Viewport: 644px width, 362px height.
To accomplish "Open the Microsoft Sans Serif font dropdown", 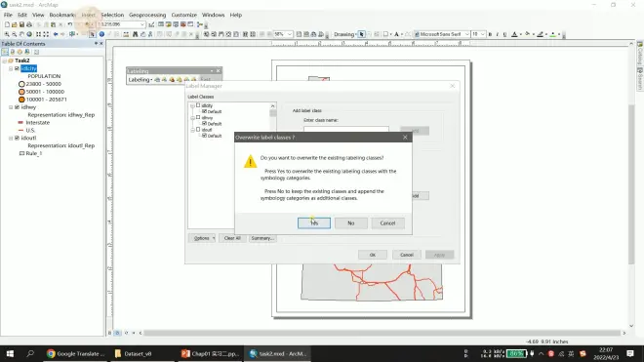I will tap(466, 34).
